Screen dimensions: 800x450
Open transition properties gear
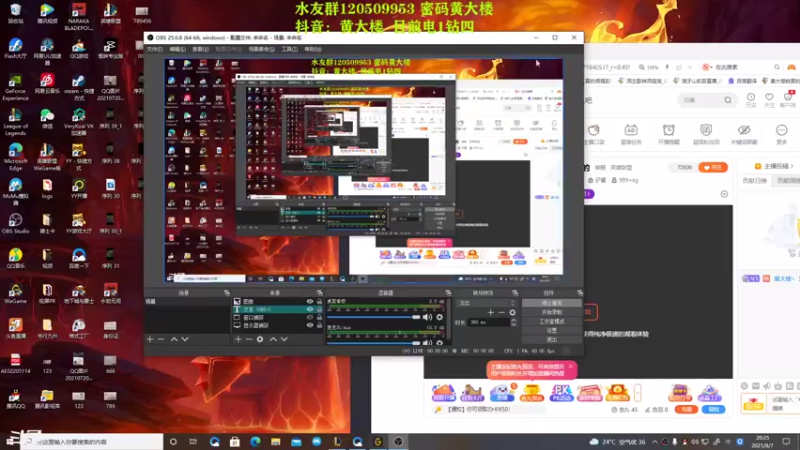512,312
